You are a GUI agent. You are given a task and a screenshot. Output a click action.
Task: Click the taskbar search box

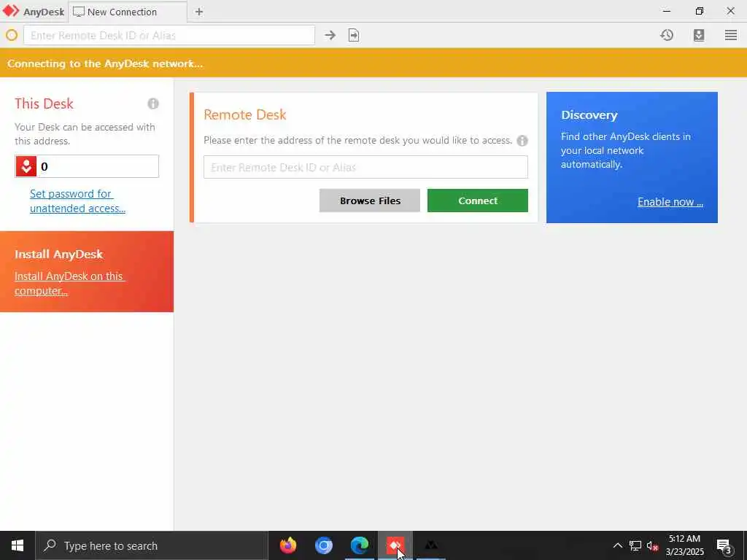click(x=152, y=545)
